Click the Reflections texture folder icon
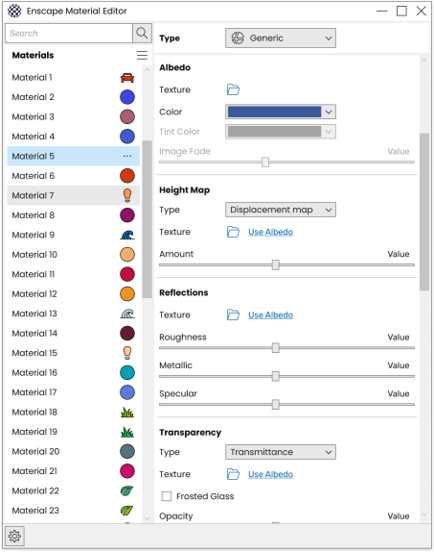Screen dimensions: 434x552 point(233,315)
